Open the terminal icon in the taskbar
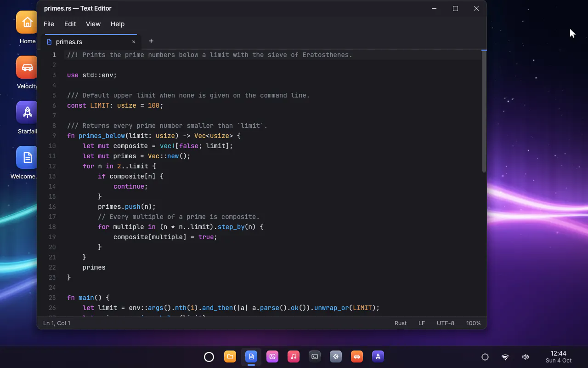The image size is (588, 368). [315, 356]
